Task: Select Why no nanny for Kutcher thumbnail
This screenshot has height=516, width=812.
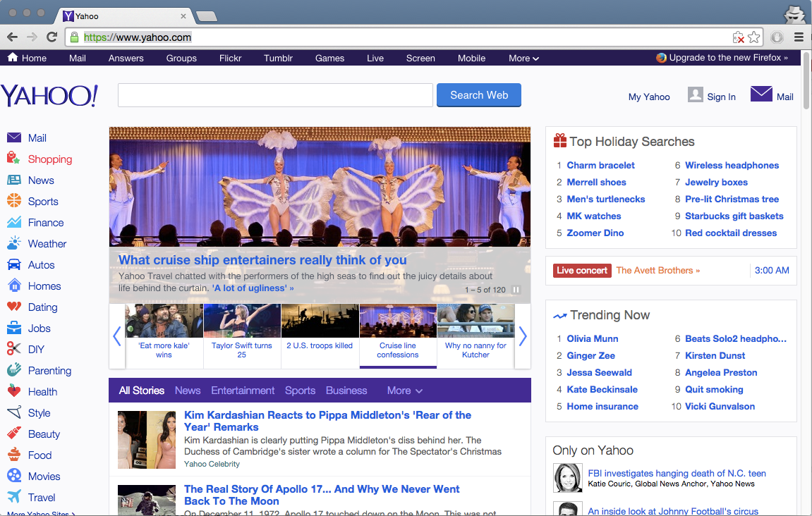Action: 475,336
